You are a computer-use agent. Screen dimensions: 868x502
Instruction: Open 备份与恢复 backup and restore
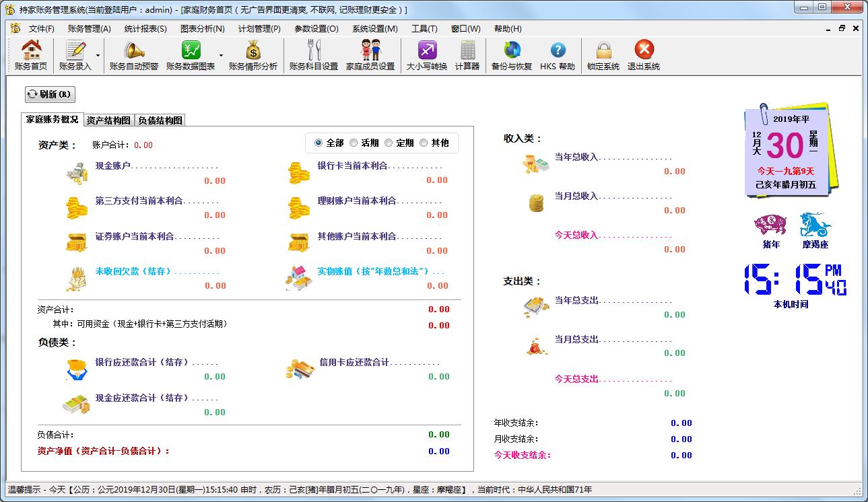[x=512, y=54]
